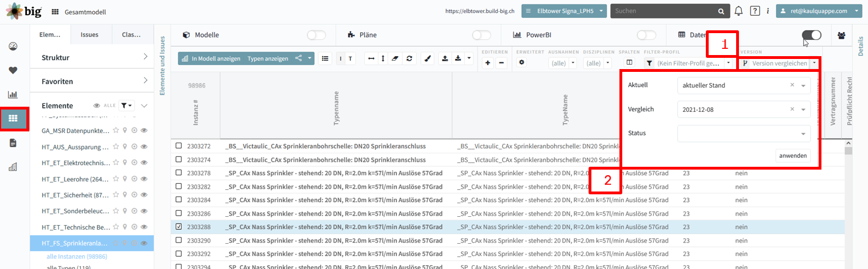This screenshot has width=868, height=269.
Task: Open the ret@kaulquappe.com user menu
Action: (x=819, y=11)
